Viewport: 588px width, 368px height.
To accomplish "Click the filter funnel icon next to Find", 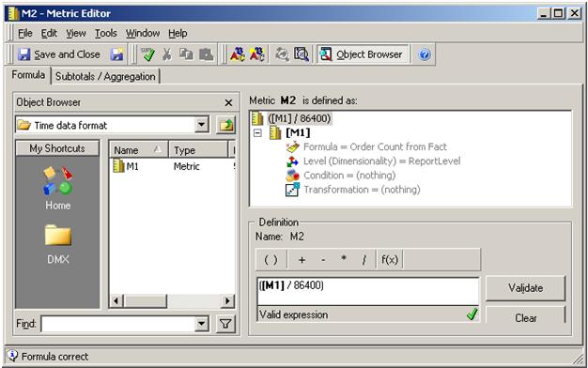I will [x=225, y=324].
